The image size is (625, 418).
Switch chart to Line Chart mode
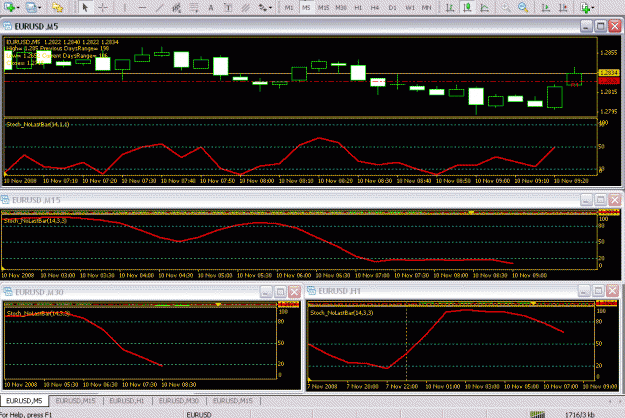pyautogui.click(x=484, y=7)
